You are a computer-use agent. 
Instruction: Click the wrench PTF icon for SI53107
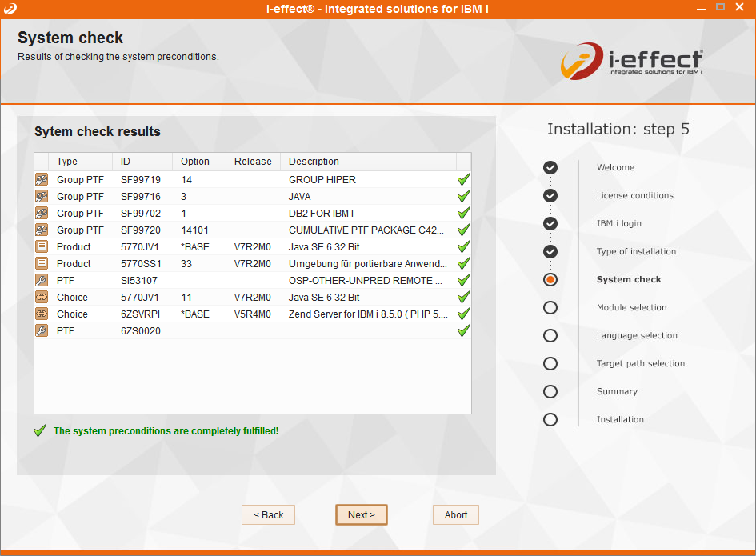pyautogui.click(x=42, y=281)
